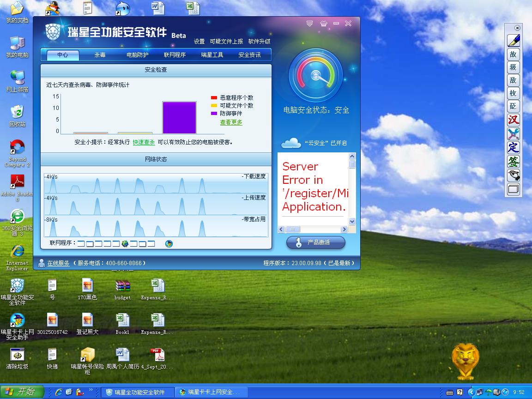Image resolution: width=532 pixels, height=399 pixels.
Task: Click the vertical scrollbar thumb in the error panel
Action: coord(352,164)
